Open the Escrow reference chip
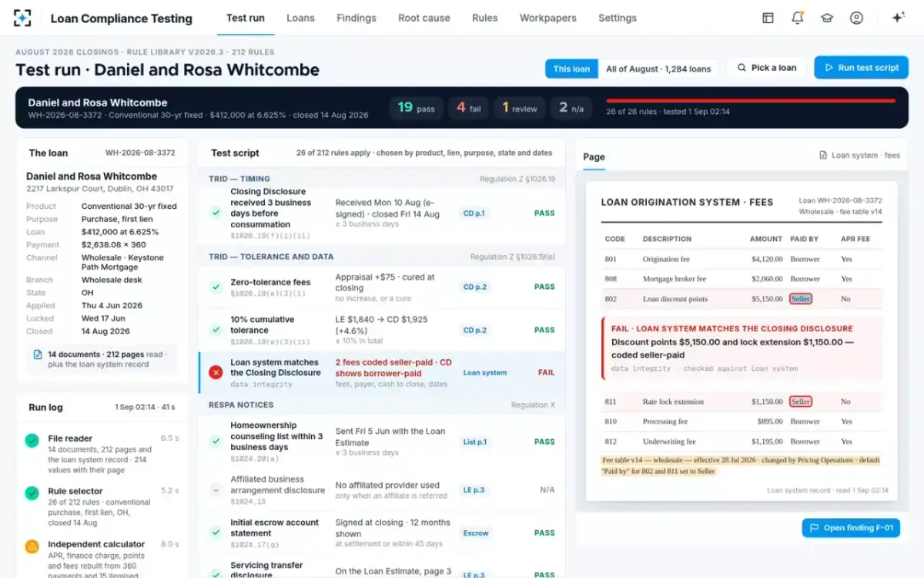The width and height of the screenshot is (924, 578). (x=476, y=533)
